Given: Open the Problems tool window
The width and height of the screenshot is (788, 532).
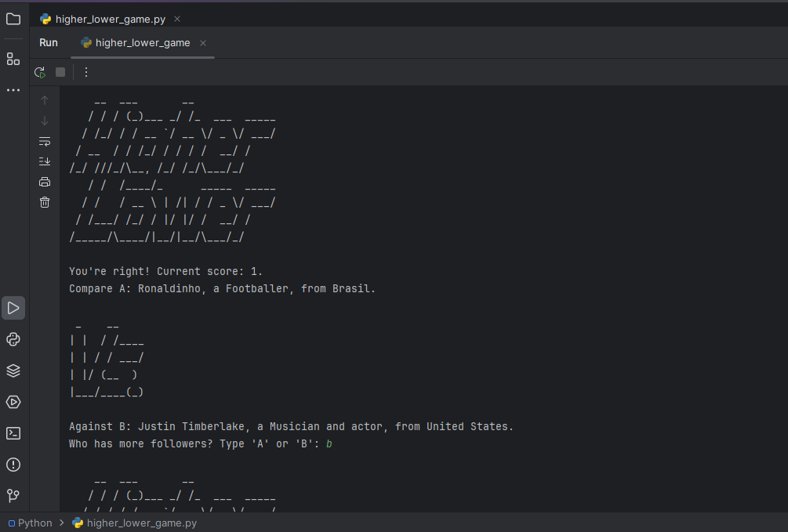Looking at the screenshot, I should tap(13, 465).
